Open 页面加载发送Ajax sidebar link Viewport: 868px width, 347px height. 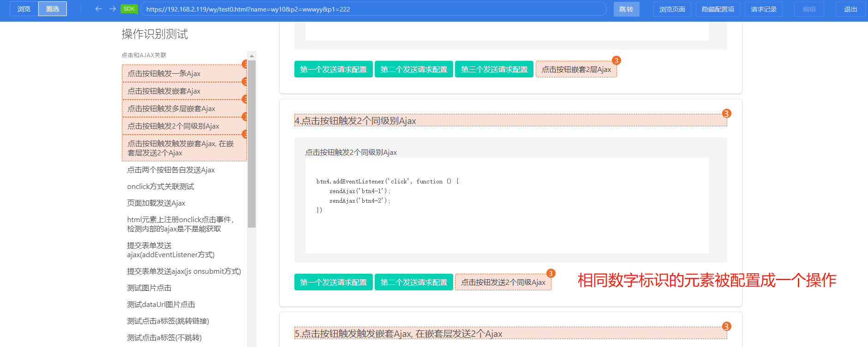point(156,203)
